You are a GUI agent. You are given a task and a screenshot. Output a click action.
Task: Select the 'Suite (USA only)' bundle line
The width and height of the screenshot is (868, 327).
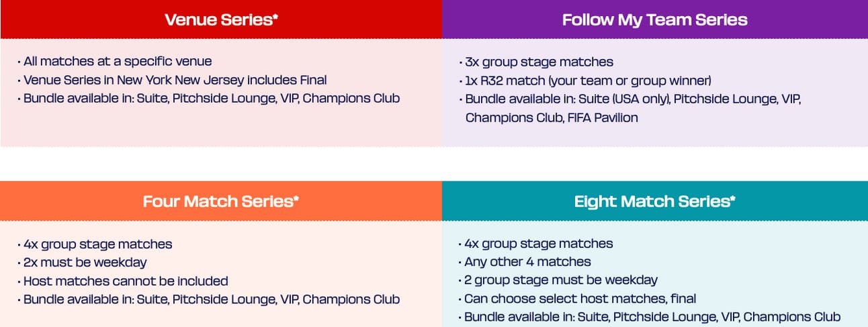pos(630,99)
